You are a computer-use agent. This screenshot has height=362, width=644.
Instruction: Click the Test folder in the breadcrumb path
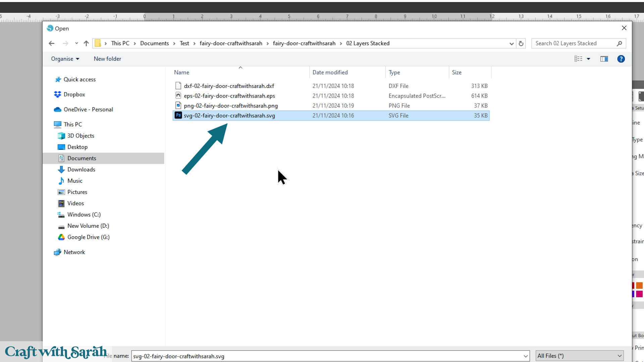point(184,43)
